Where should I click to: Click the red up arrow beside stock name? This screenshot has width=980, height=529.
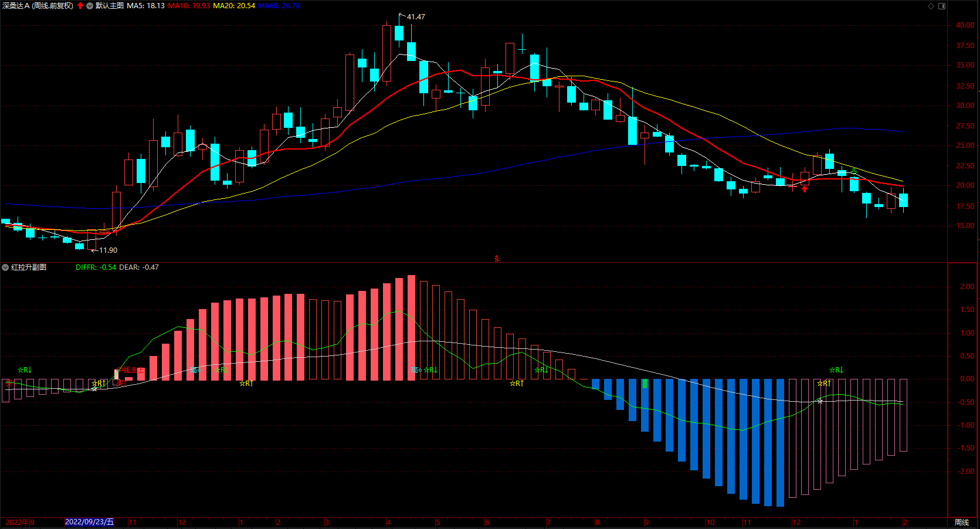80,6
